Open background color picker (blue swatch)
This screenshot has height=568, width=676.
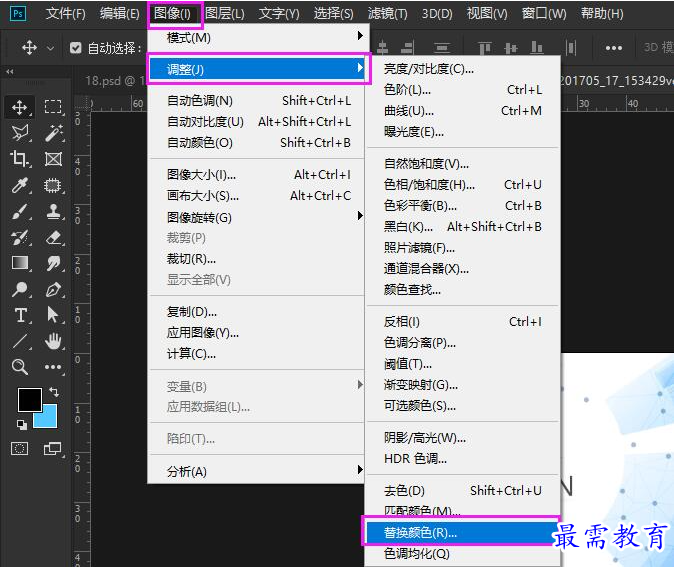(x=48, y=419)
